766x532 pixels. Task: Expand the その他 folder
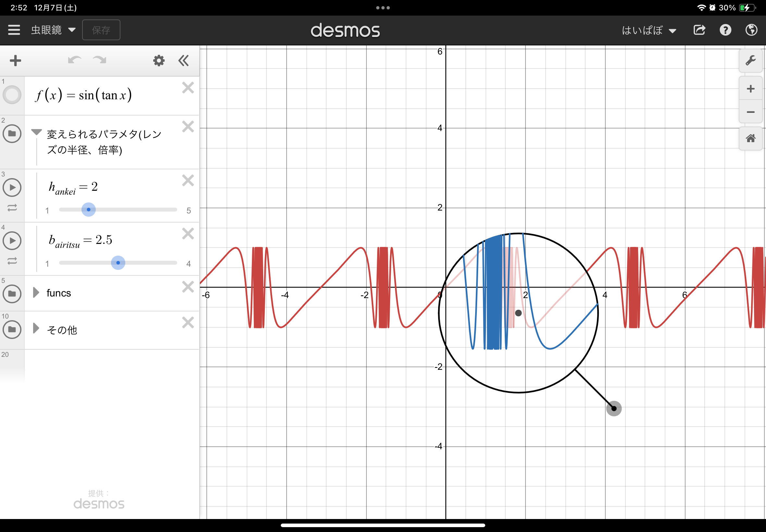pos(36,328)
